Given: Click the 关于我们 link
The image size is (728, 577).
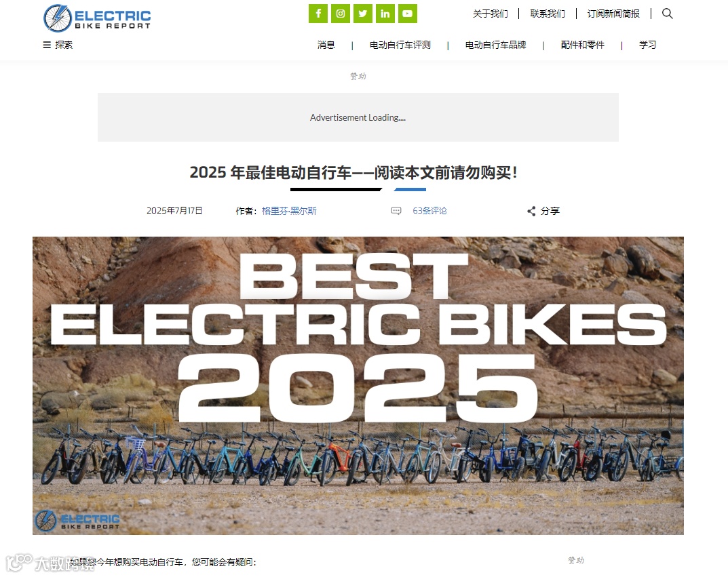Looking at the screenshot, I should tap(491, 14).
